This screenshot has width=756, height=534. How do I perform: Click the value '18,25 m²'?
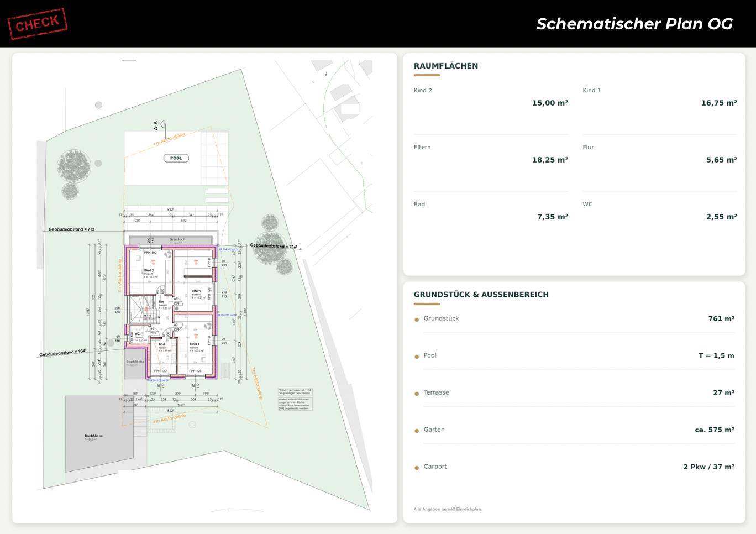[x=550, y=160]
